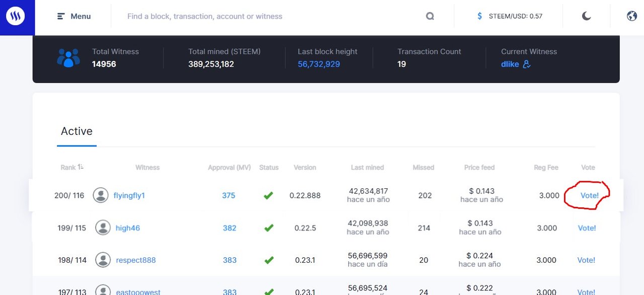Open last block height 56,732,929 link

point(319,64)
